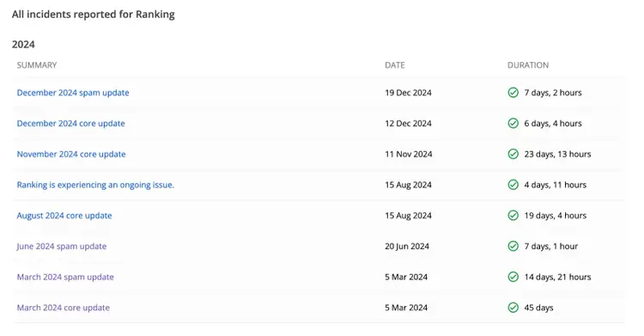Screen dimensions: 644x336
Task: Click the SUMMARY column header
Action: (37, 65)
